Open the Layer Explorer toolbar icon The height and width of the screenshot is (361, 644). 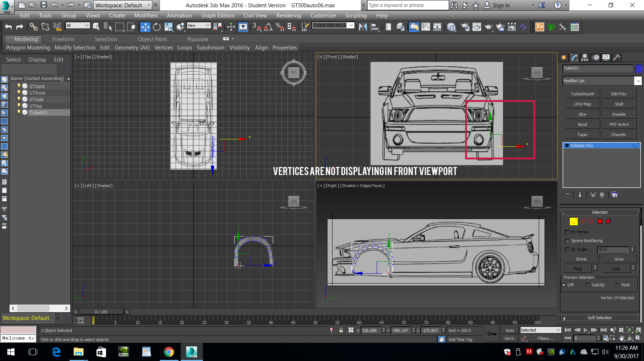[x=400, y=27]
